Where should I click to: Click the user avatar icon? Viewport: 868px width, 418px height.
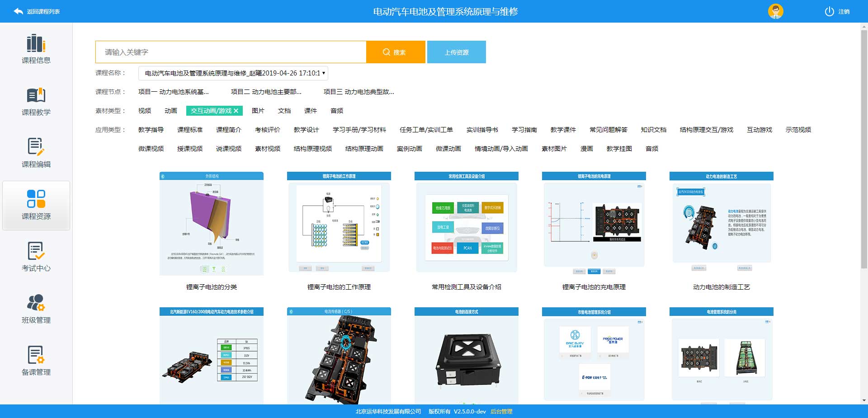[x=775, y=11]
